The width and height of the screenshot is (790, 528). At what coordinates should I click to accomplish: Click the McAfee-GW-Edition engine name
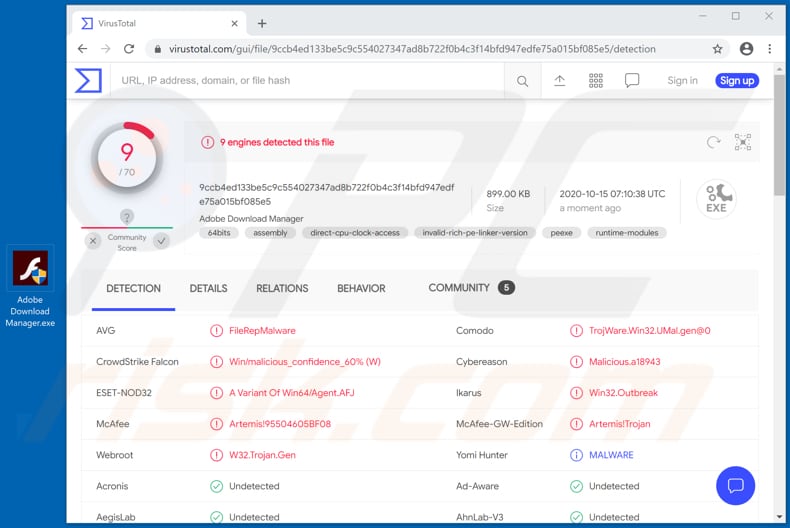coord(499,424)
